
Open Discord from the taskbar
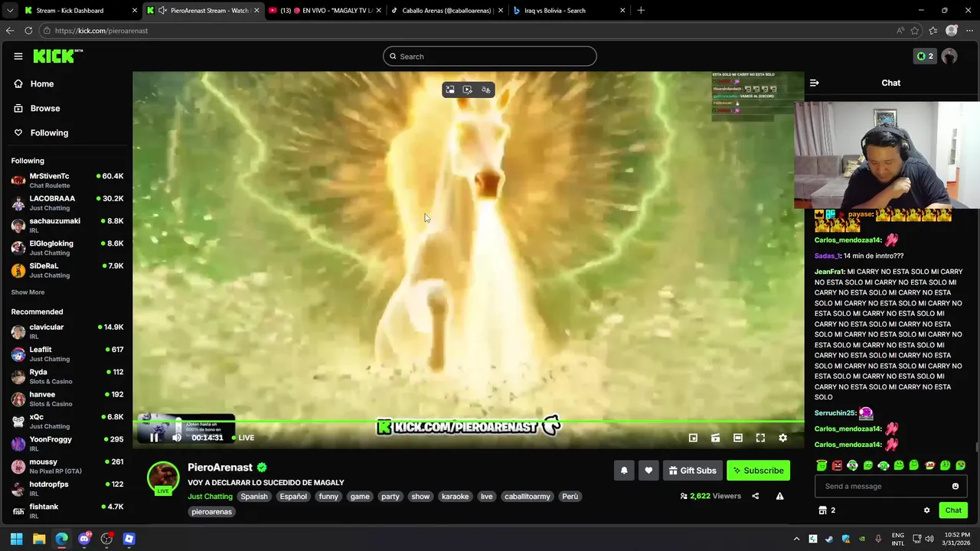[x=84, y=539]
